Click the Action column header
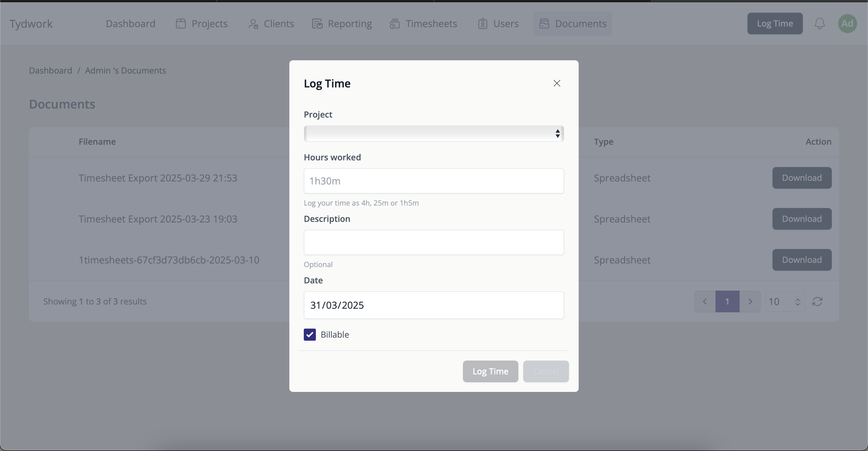Image resolution: width=868 pixels, height=451 pixels. 818,142
